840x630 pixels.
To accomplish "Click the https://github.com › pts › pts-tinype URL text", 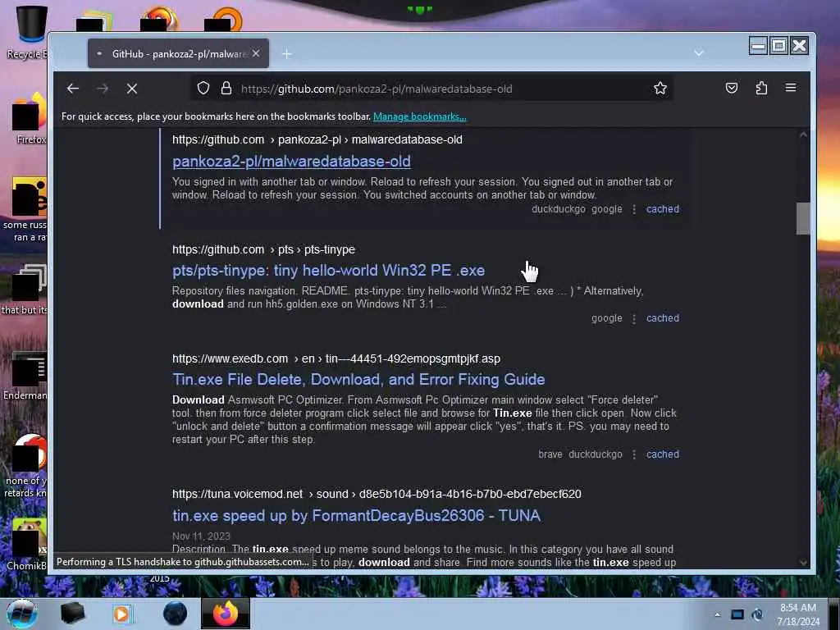I will 263,249.
